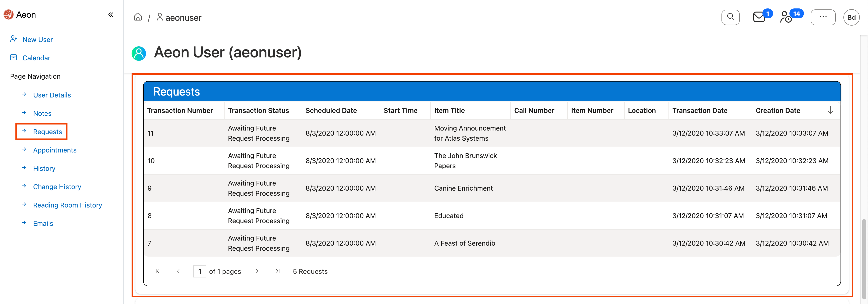Open the search icon button
This screenshot has height=304, width=868.
[730, 17]
